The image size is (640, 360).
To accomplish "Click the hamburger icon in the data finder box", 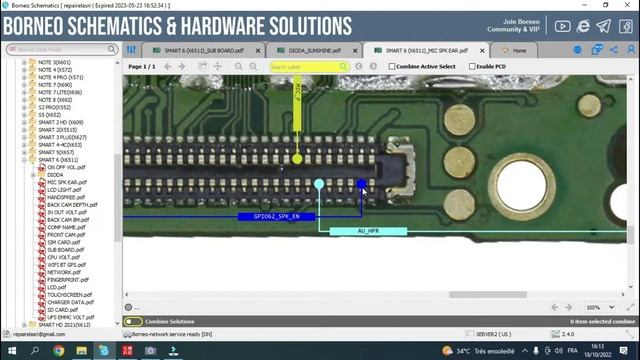I will coord(12,49).
